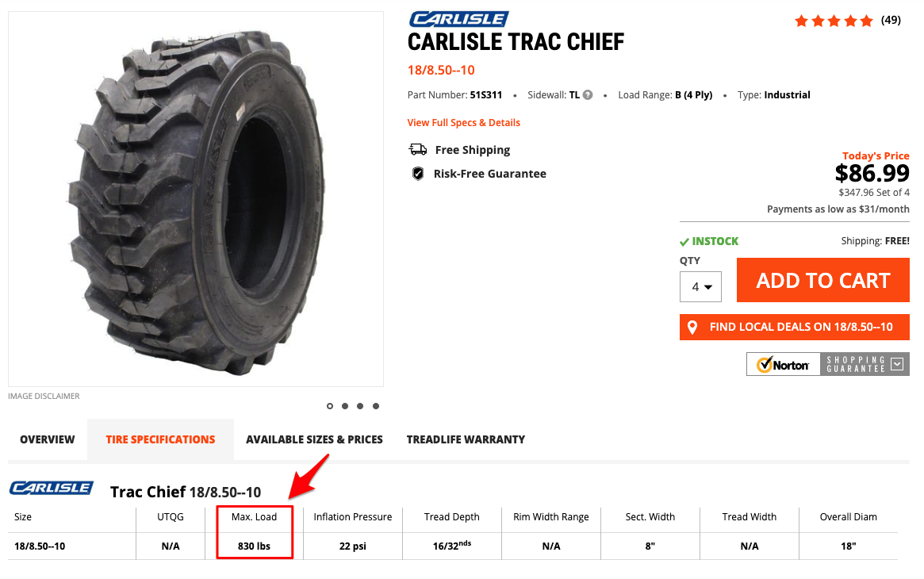Expand the Norton guarantee chevron

[897, 364]
